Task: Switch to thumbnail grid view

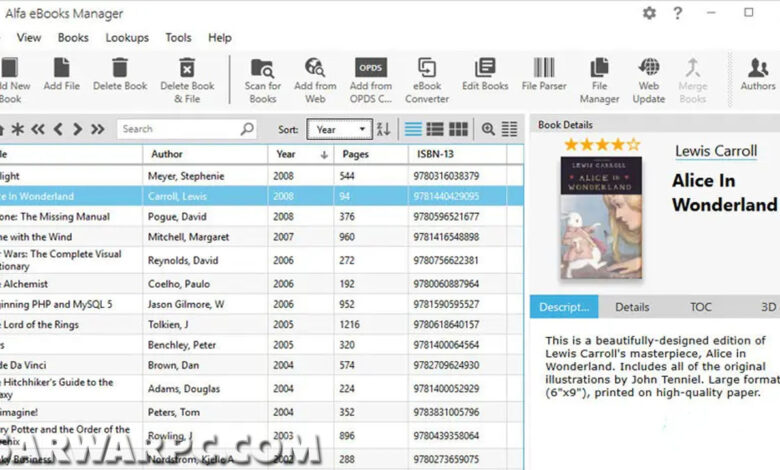Action: pyautogui.click(x=458, y=129)
